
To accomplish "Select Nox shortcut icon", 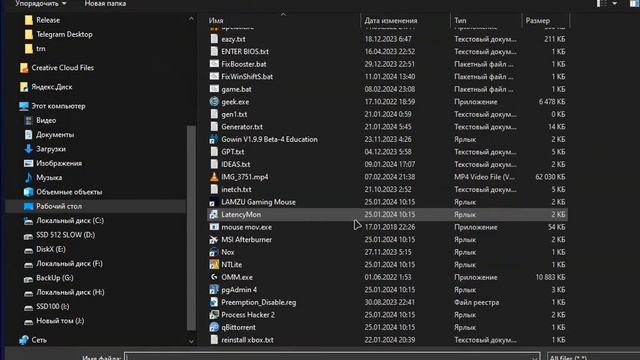I will [x=214, y=252].
